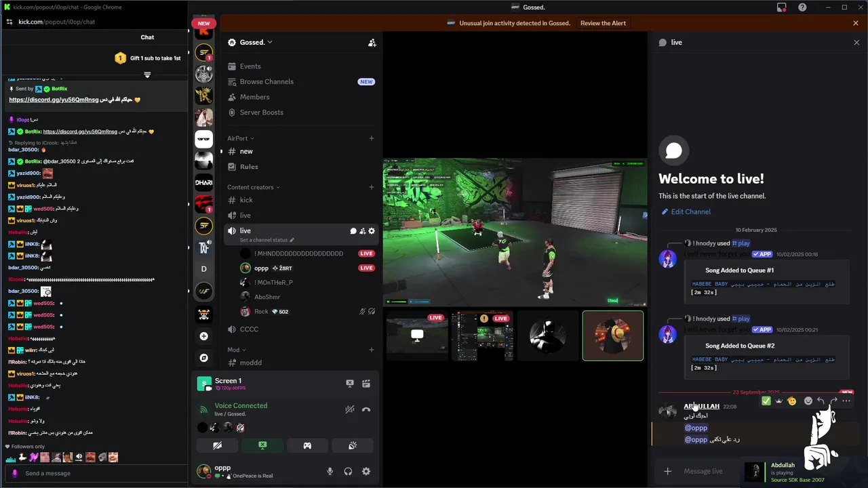Open the D letter server
The height and width of the screenshot is (488, 868).
203,269
